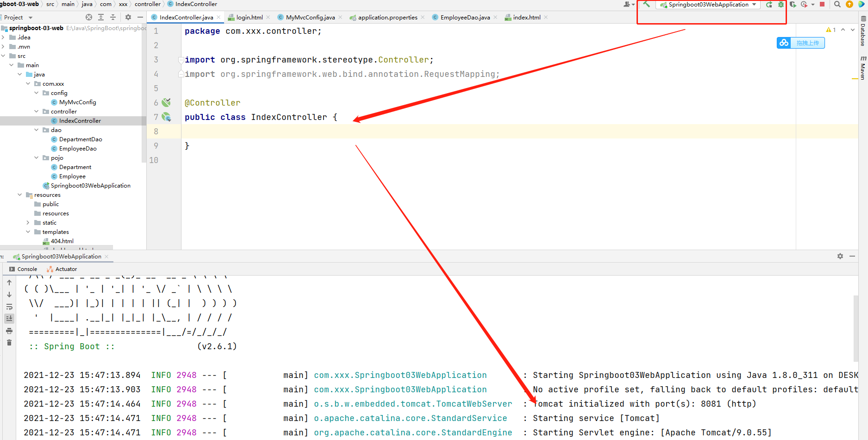Click the console scroll-up arrow icon
Viewport: 868px width, 440px height.
(x=9, y=283)
